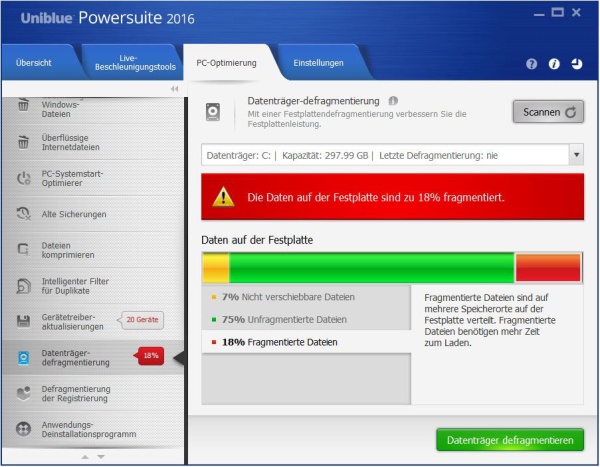Click Datenträger defragmentieren green button
600x467 pixels.
click(510, 440)
